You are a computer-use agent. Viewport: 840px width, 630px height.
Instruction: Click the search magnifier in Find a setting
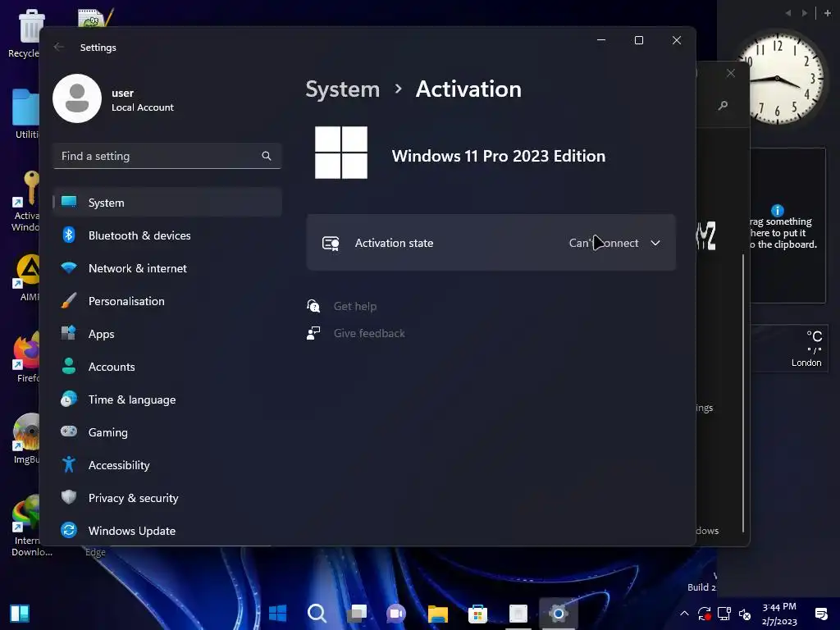point(267,156)
